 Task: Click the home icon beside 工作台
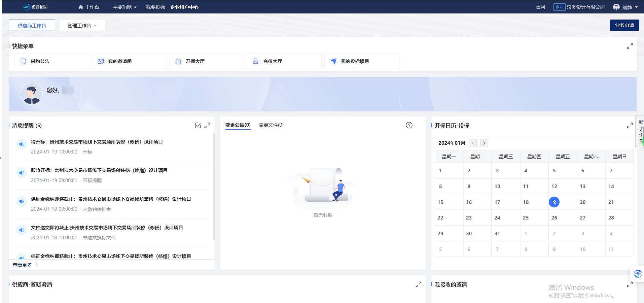(x=80, y=7)
